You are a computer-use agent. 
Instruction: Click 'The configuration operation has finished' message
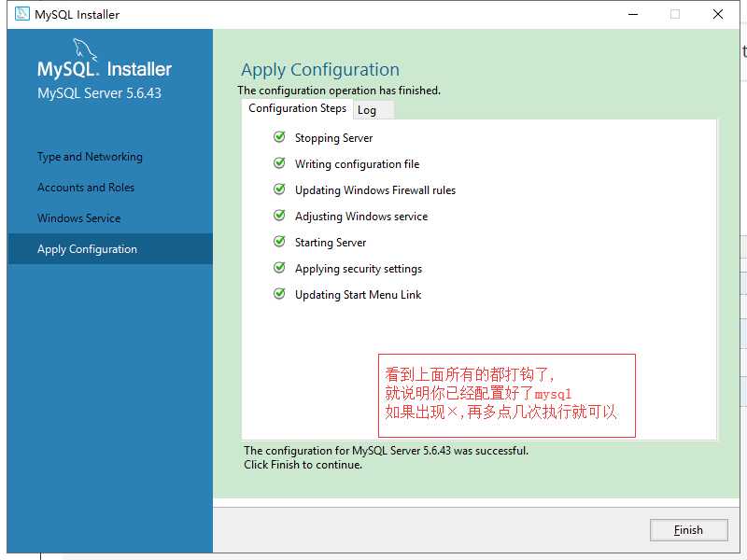pos(339,91)
